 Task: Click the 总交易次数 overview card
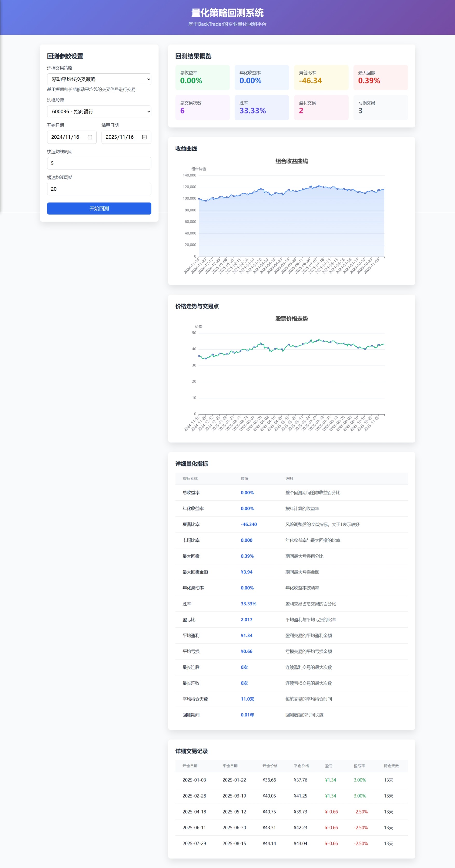(x=202, y=108)
